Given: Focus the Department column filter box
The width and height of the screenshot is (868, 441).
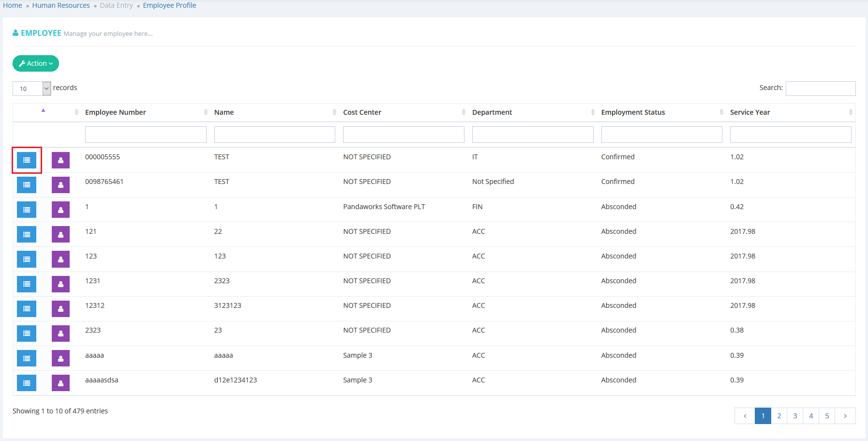Looking at the screenshot, I should pos(532,135).
